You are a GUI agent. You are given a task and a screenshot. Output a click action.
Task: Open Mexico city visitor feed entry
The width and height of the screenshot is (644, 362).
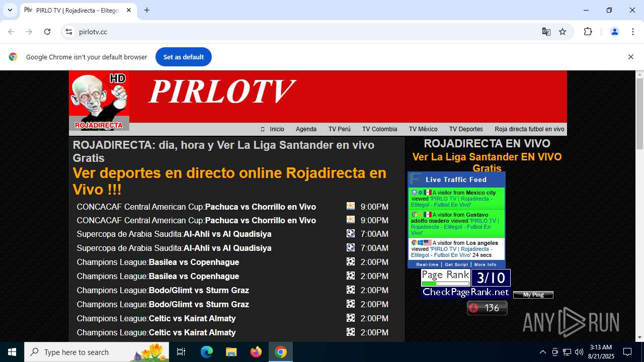click(456, 199)
